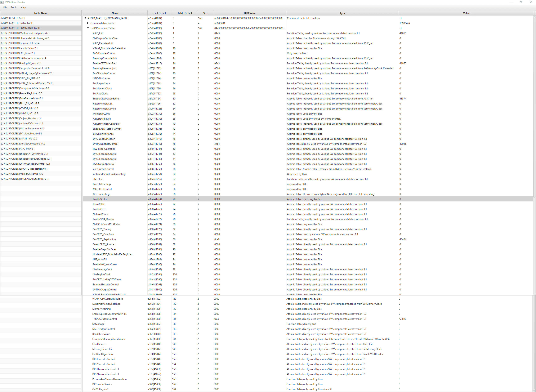Select the LVTMAEncoderControl row
The image size is (536, 392).
point(308,144)
